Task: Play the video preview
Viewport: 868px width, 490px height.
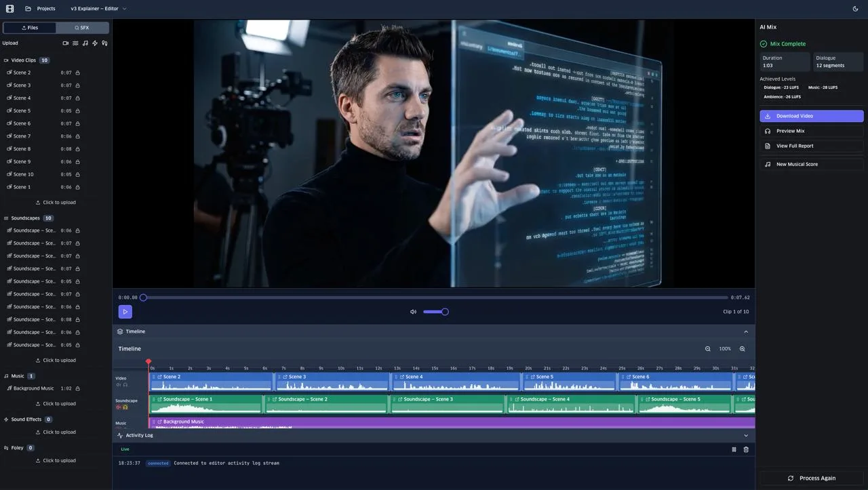Action: (125, 312)
